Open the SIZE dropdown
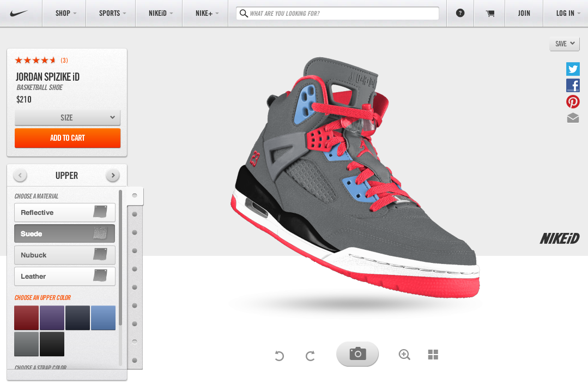Screen dimensions: 588x390 (68, 117)
